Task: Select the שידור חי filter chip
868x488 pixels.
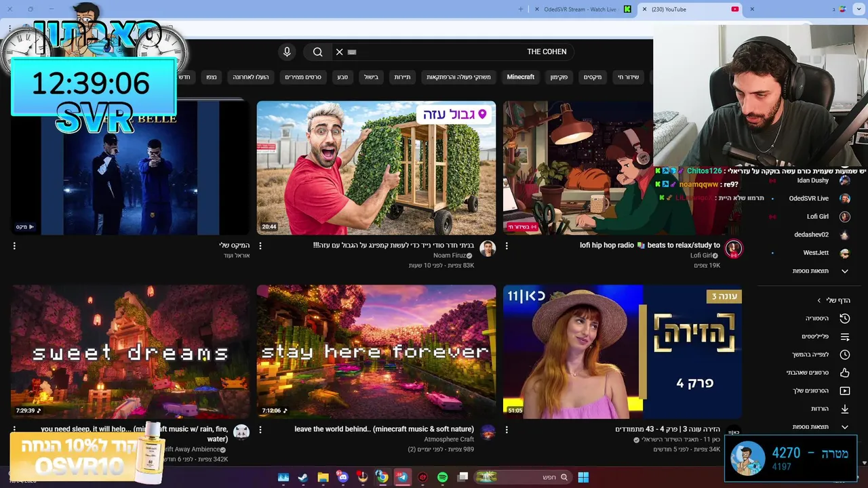Action: coord(628,77)
